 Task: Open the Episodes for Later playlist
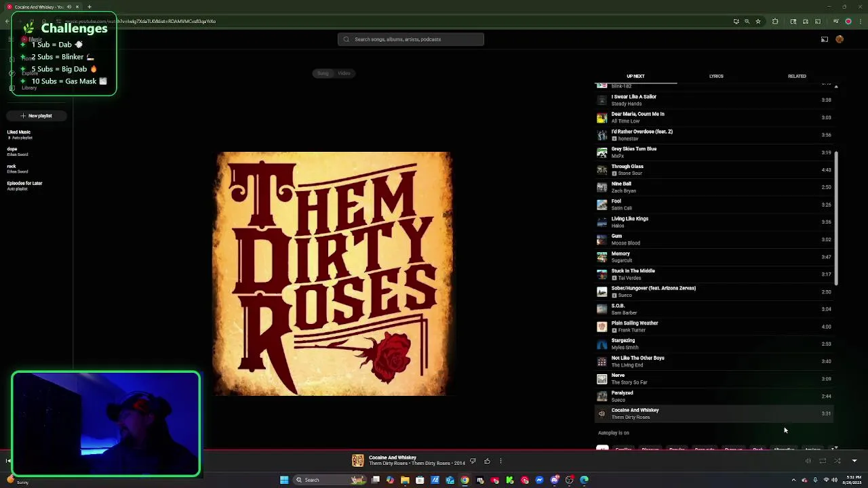point(37,186)
